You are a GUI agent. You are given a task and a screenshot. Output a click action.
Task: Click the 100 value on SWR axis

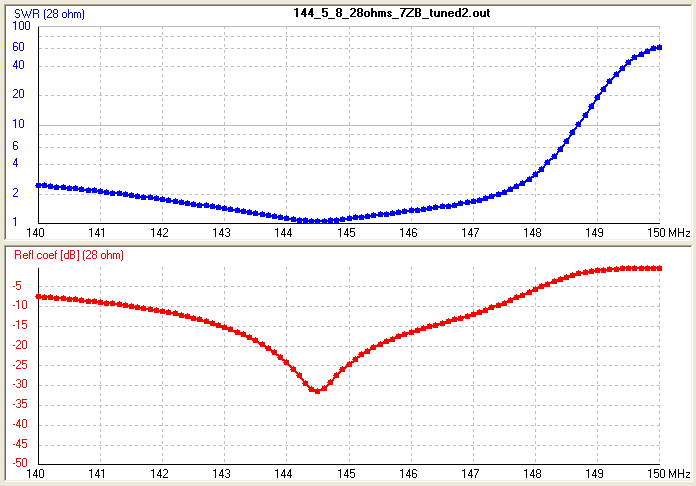(21, 26)
